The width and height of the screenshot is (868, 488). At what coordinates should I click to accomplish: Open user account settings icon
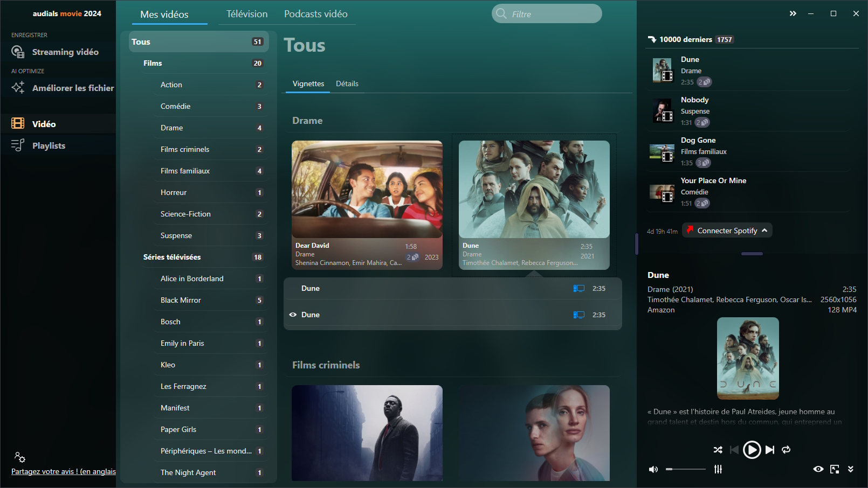20,457
